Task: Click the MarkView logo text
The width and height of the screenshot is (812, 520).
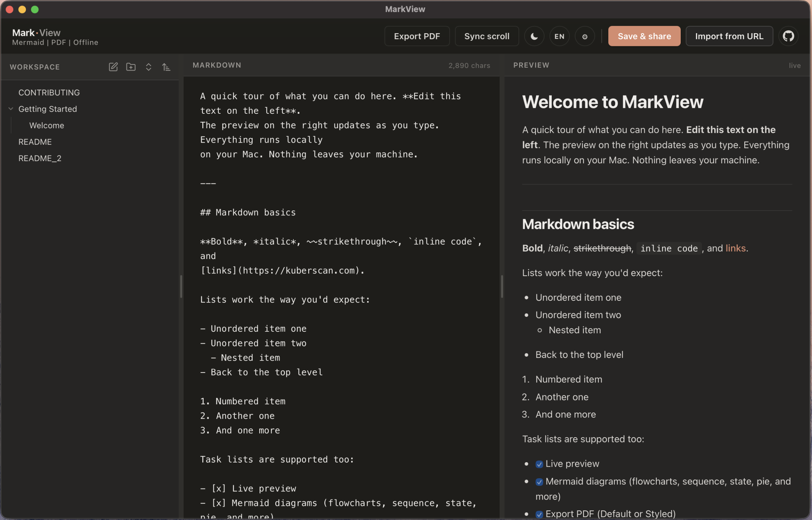Action: tap(36, 33)
